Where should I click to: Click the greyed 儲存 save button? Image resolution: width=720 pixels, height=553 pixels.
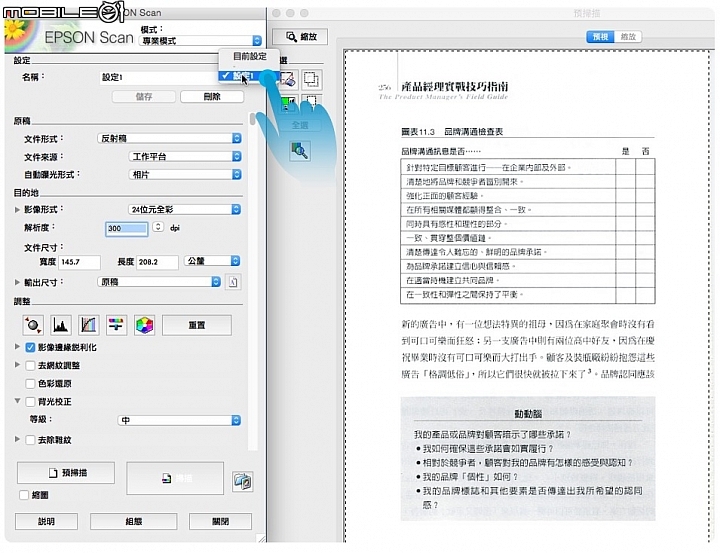[144, 96]
